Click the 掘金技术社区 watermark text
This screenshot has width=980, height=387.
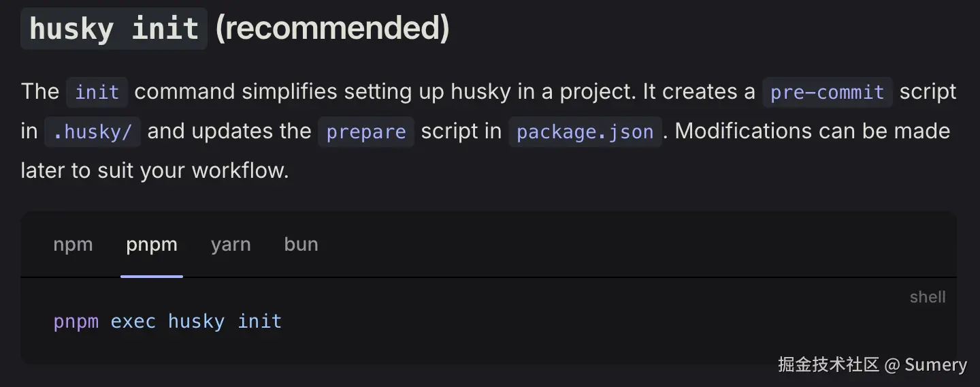click(829, 365)
